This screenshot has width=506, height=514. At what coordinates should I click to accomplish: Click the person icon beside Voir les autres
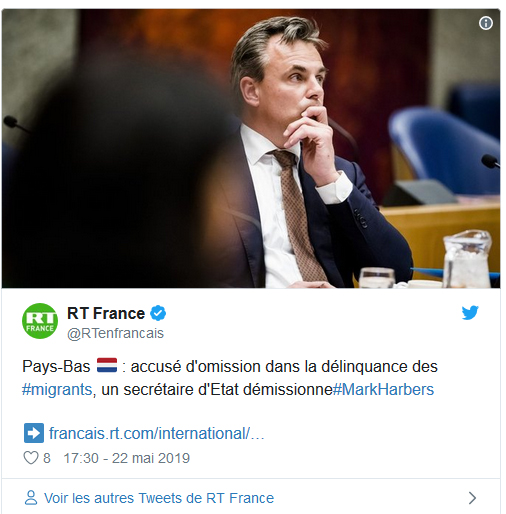31,498
